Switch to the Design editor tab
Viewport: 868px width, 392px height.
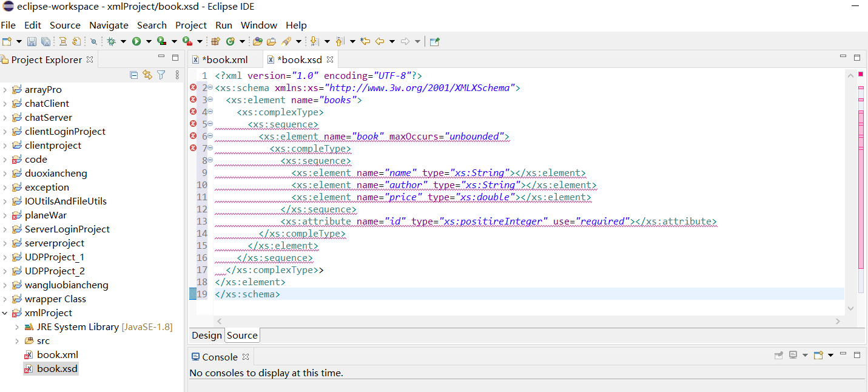(x=207, y=336)
